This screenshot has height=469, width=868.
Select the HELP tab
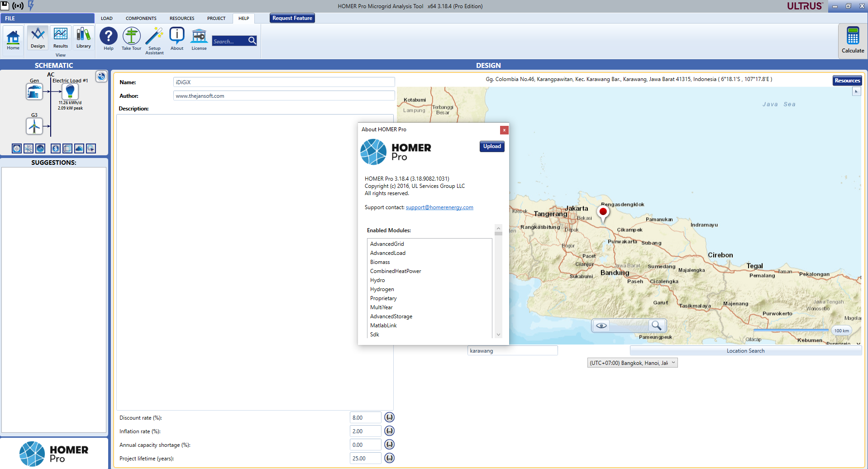[244, 19]
